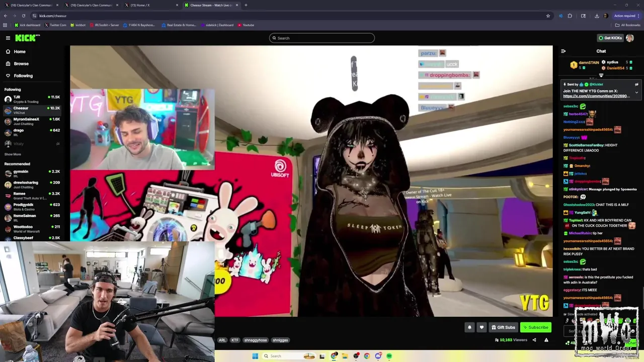Open Following in the sidebar
Screen dimensions: 644x362
pos(23,75)
